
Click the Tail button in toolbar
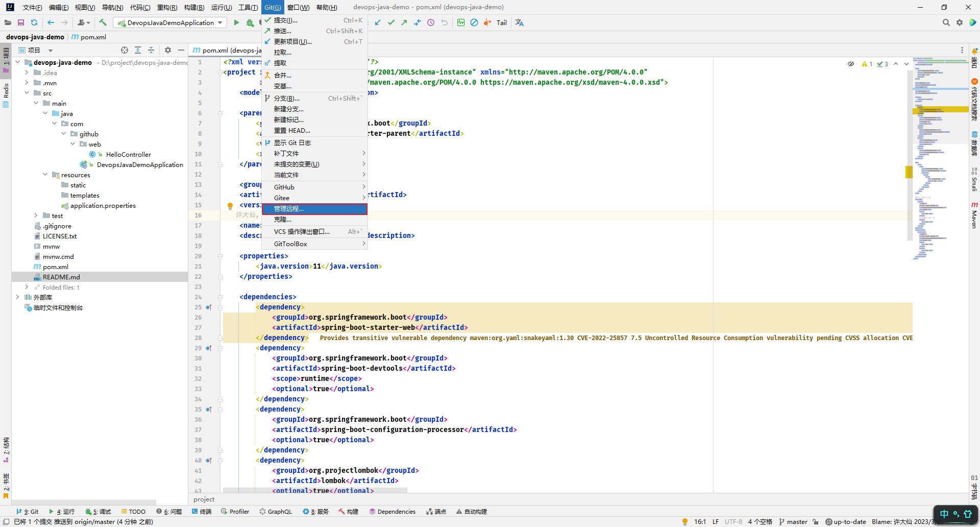(502, 22)
